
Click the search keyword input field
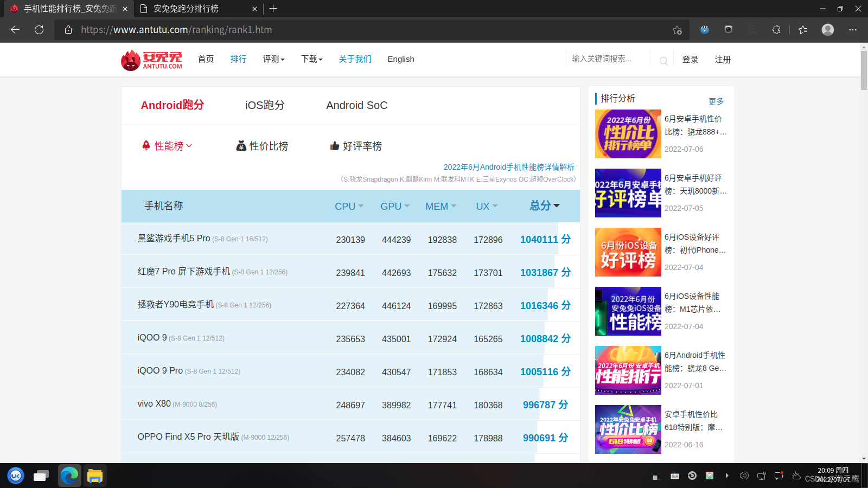click(609, 59)
